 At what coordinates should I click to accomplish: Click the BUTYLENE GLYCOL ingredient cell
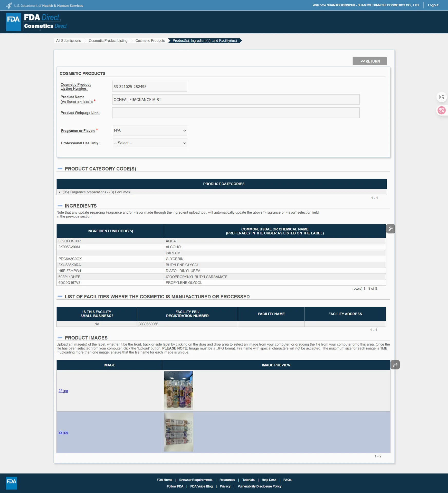click(275, 265)
